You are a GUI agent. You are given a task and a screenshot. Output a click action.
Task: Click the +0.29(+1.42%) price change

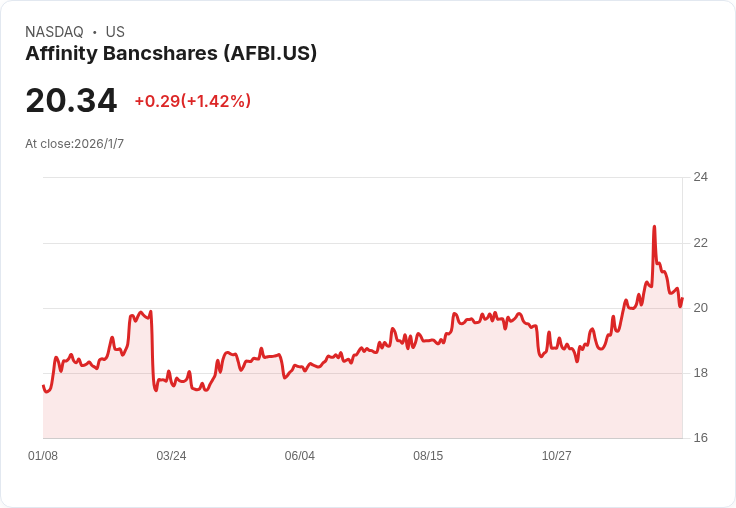(x=192, y=101)
